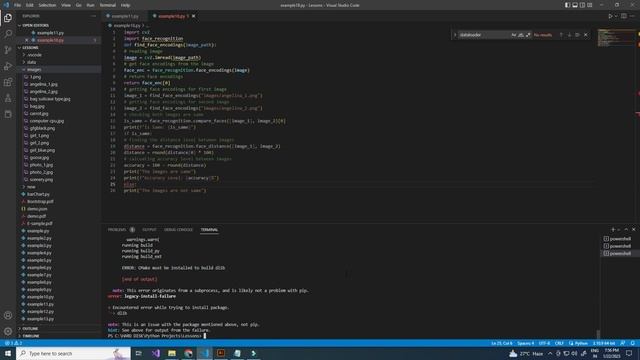This screenshot has width=640, height=360.
Task: Change Spaces: 4 indentation setting
Action: (x=525, y=343)
